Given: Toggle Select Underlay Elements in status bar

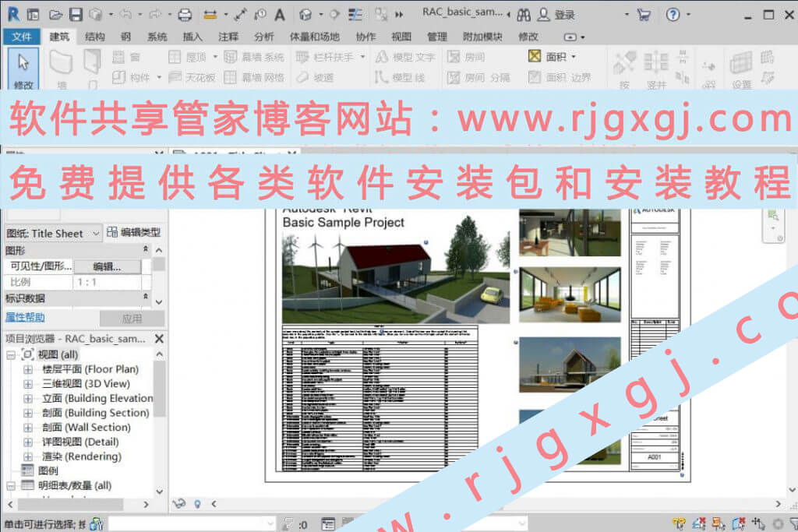Looking at the screenshot, I should [699, 523].
